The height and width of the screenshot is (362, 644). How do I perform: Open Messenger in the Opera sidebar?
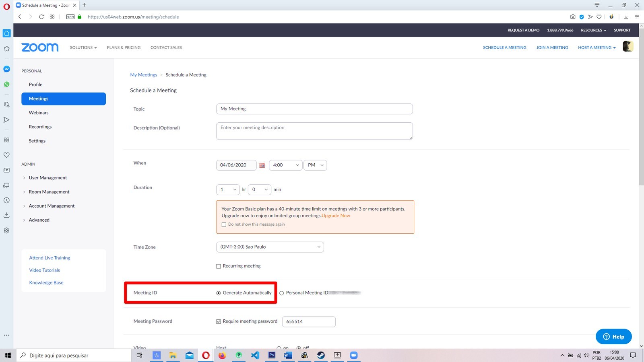click(x=6, y=69)
